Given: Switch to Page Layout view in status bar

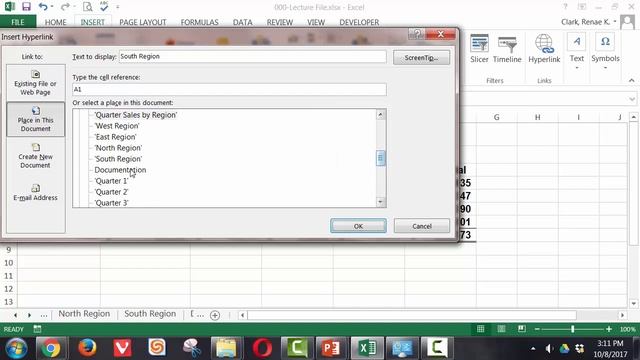Looking at the screenshot, I should coord(501,329).
